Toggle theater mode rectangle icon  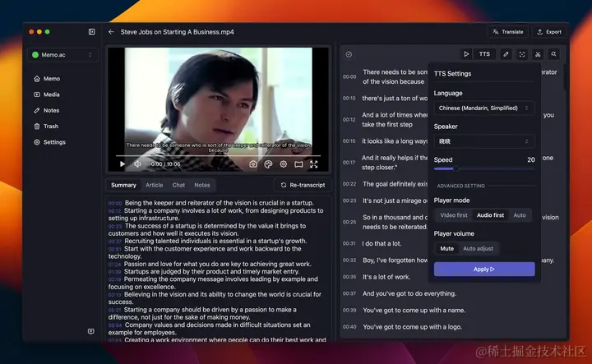(298, 164)
